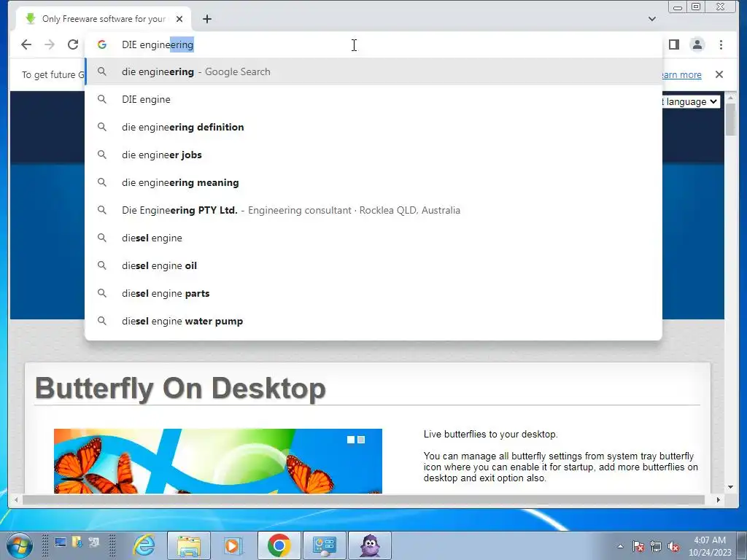The width and height of the screenshot is (747, 560).
Task: Pick suggestion 'diesel engine parts'
Action: pyautogui.click(x=373, y=293)
